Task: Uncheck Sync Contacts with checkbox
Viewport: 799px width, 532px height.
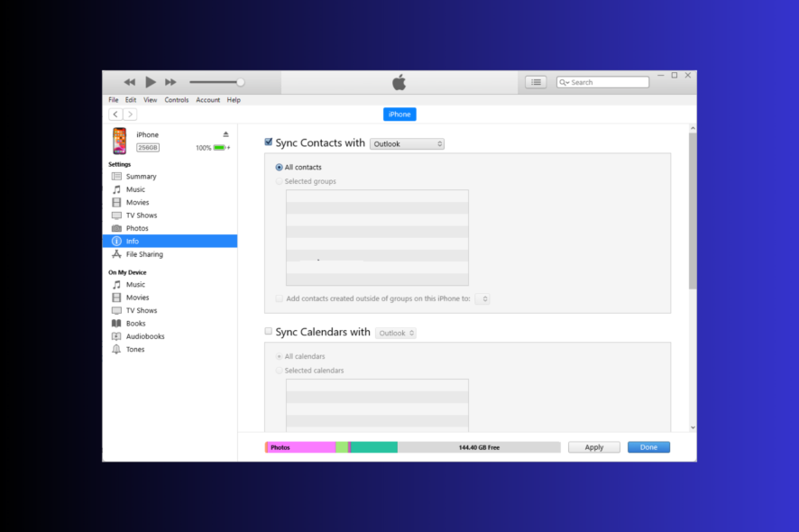Action: [269, 142]
